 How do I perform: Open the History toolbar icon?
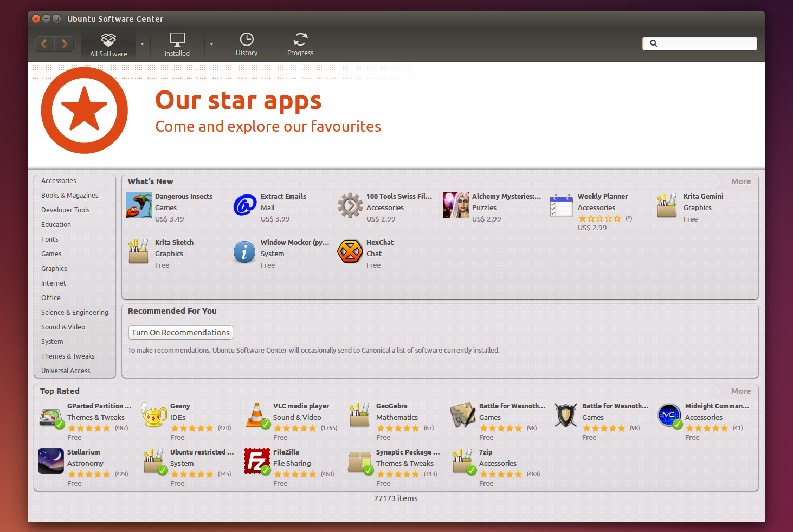coord(247,43)
